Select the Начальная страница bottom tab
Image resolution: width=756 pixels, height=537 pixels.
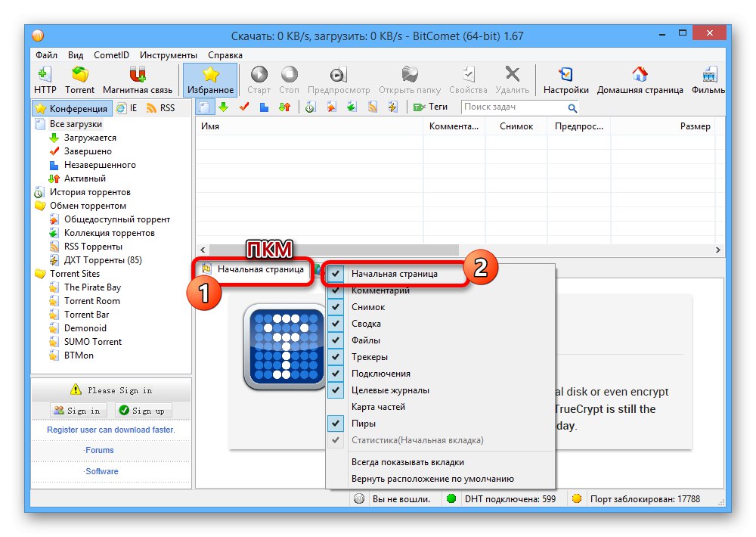click(253, 269)
